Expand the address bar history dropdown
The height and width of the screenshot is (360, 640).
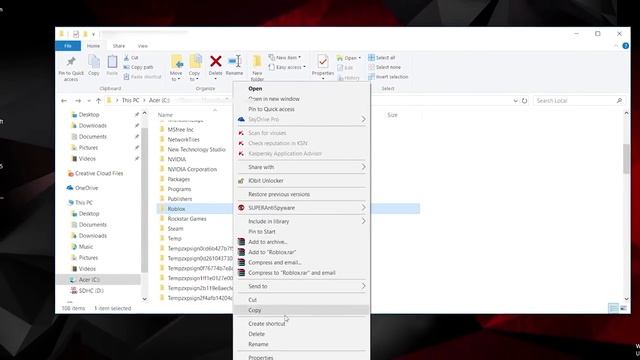(x=515, y=101)
